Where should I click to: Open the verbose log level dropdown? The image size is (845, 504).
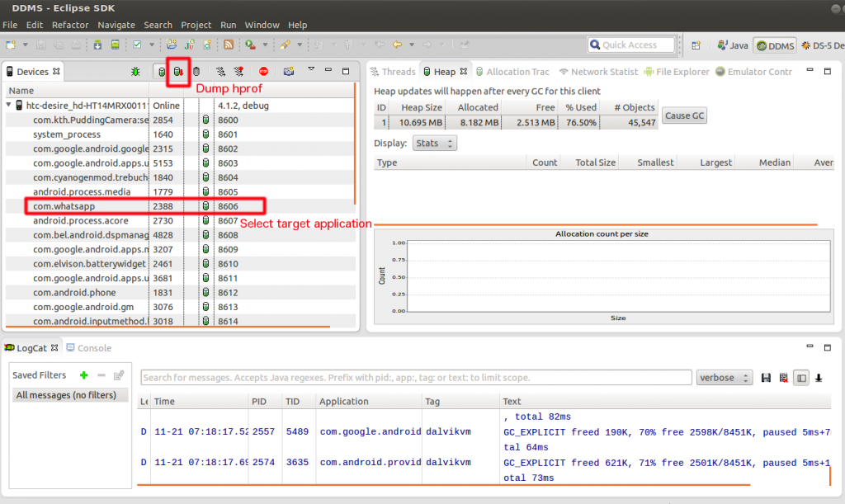coord(725,377)
